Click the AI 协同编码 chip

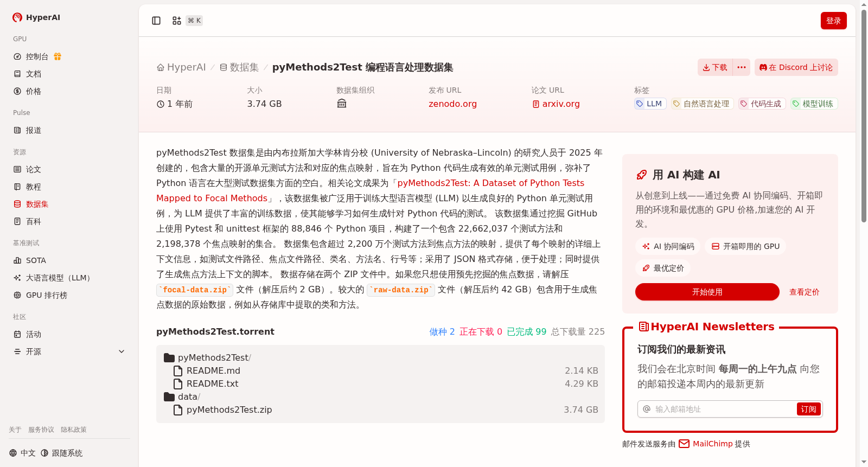click(668, 246)
